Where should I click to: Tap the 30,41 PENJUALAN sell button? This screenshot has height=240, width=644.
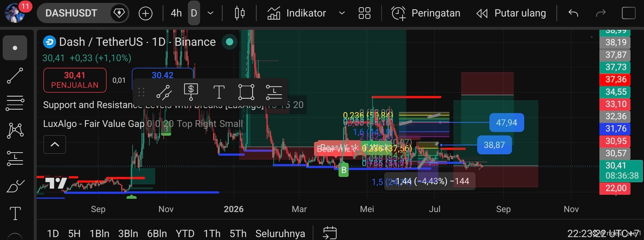point(75,80)
